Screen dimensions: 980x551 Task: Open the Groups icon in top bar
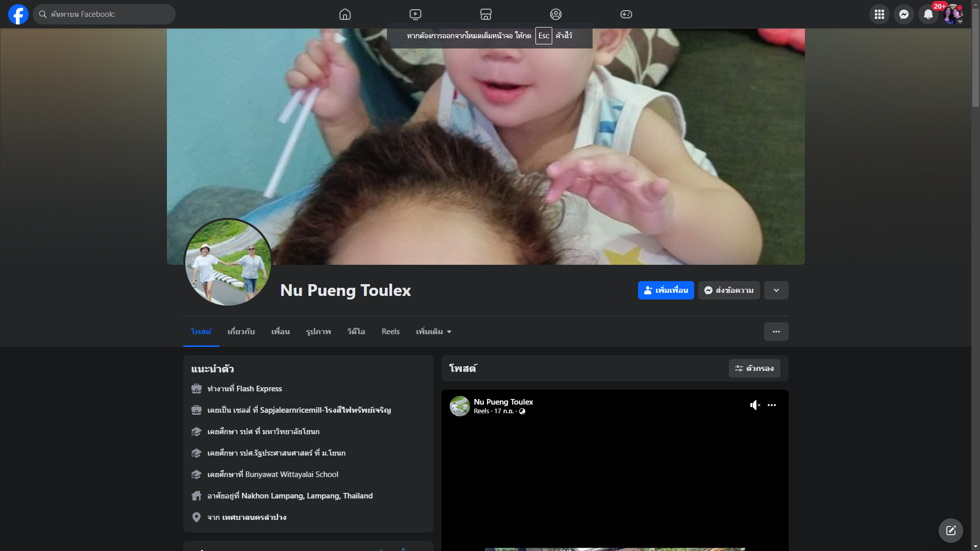(556, 14)
